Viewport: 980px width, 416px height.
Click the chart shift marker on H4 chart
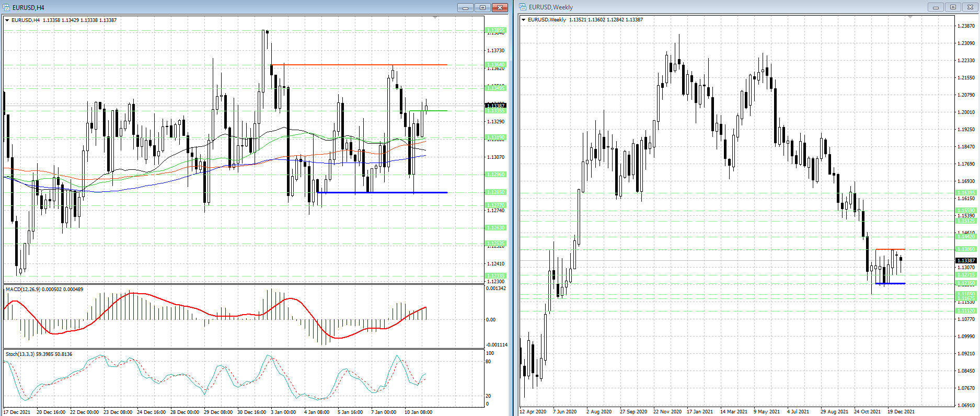(435, 18)
